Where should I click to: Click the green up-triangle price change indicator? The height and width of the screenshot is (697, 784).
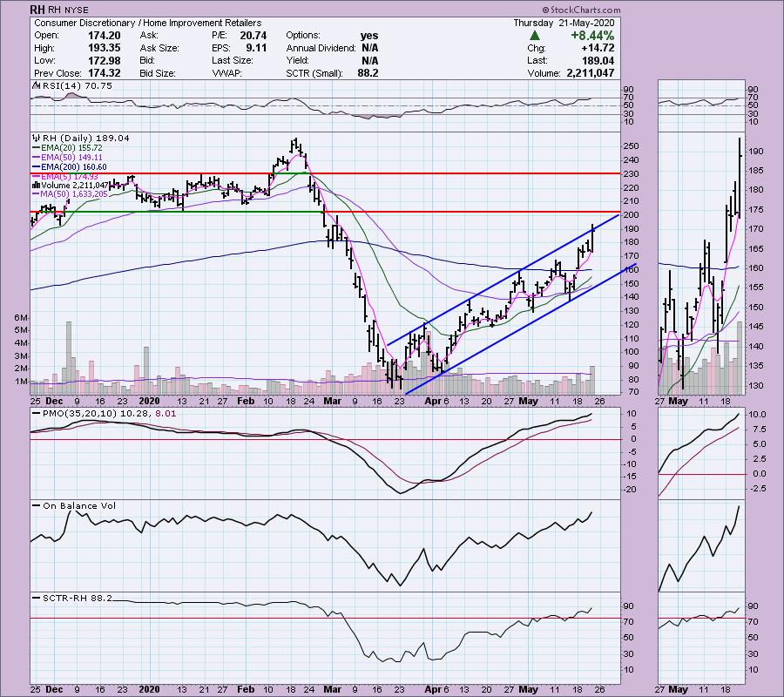[x=535, y=36]
